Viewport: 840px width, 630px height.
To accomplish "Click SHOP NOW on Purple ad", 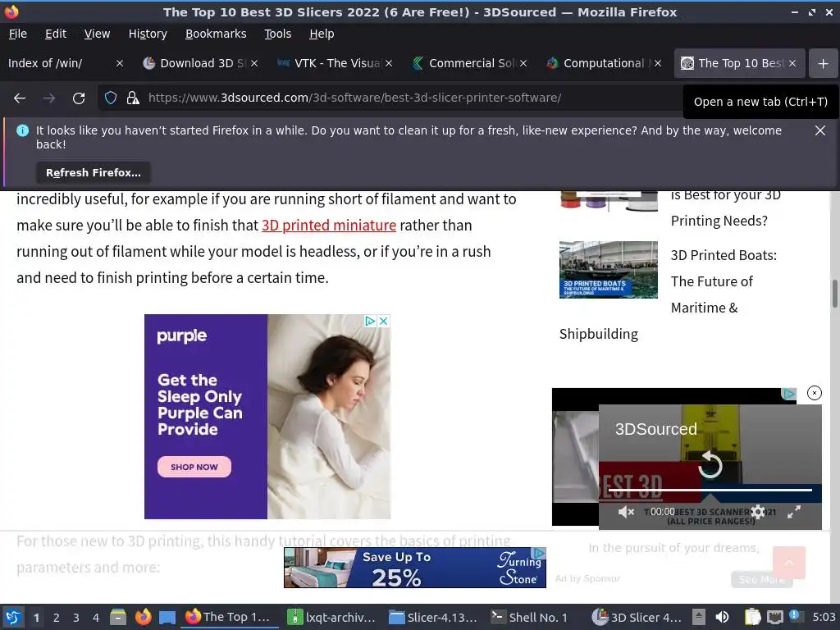I will 194,467.
